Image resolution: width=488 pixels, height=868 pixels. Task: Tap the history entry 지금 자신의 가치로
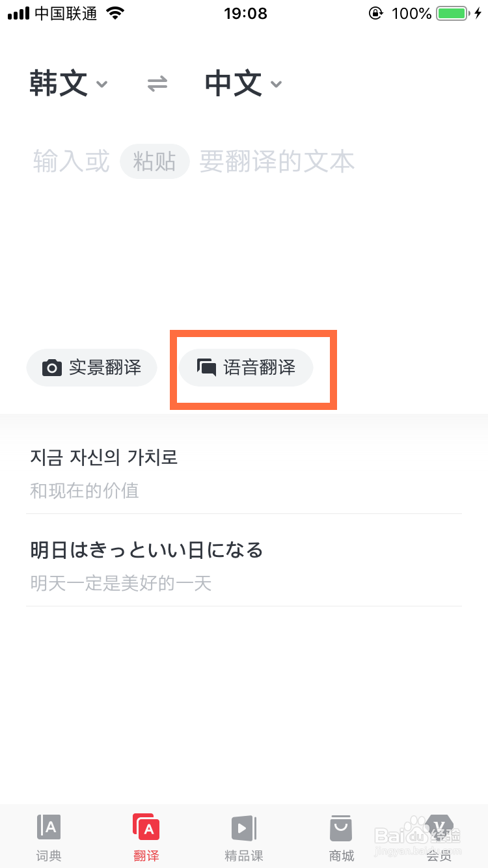pyautogui.click(x=104, y=457)
